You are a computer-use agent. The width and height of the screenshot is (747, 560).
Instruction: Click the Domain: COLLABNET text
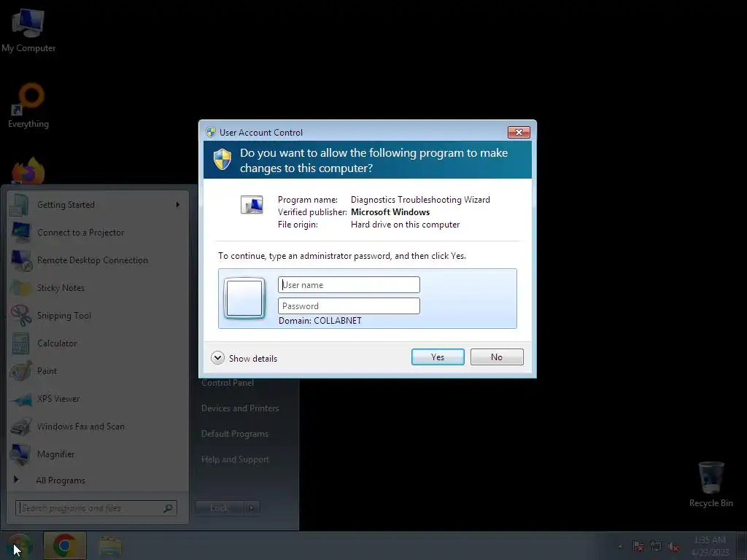pos(320,321)
